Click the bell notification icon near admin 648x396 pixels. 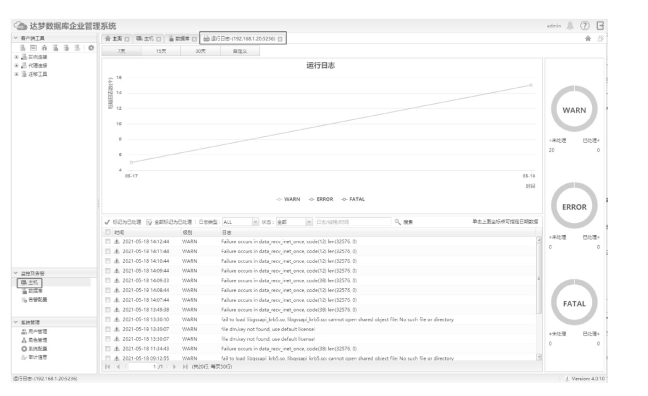[570, 26]
